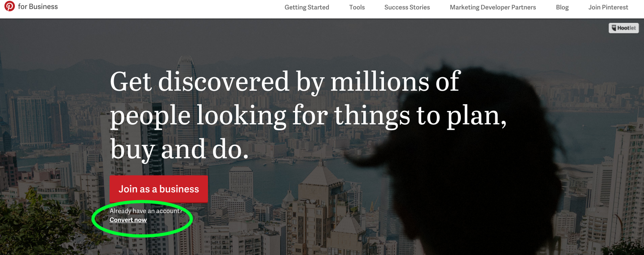The image size is (644, 255).
Task: Click the 'for Business' text beside the logo
Action: pos(38,7)
